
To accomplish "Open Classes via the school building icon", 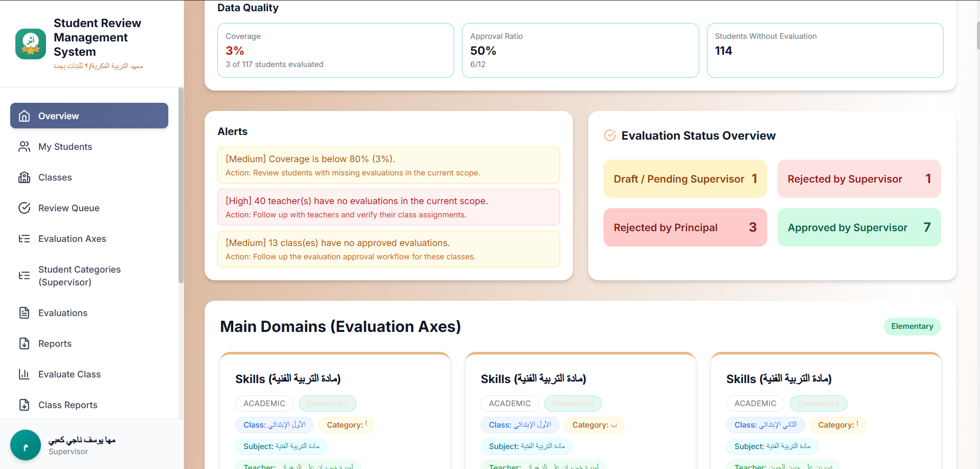I will tap(24, 177).
